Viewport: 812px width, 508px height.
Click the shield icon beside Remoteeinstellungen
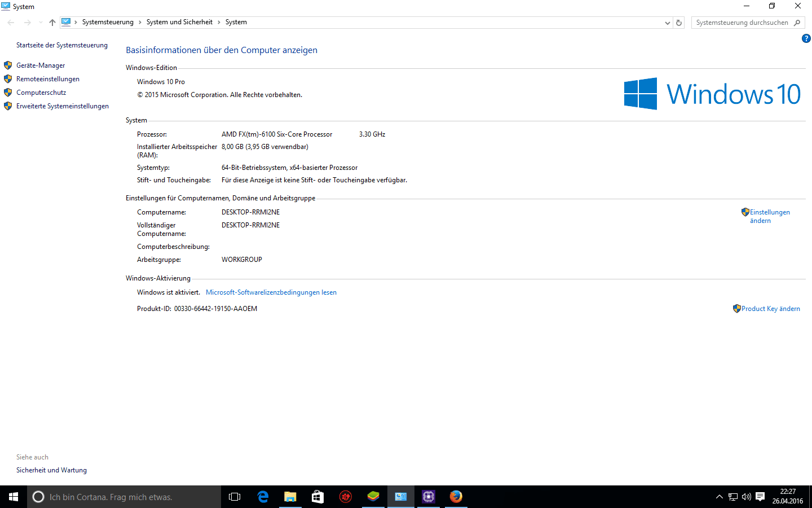click(x=8, y=79)
